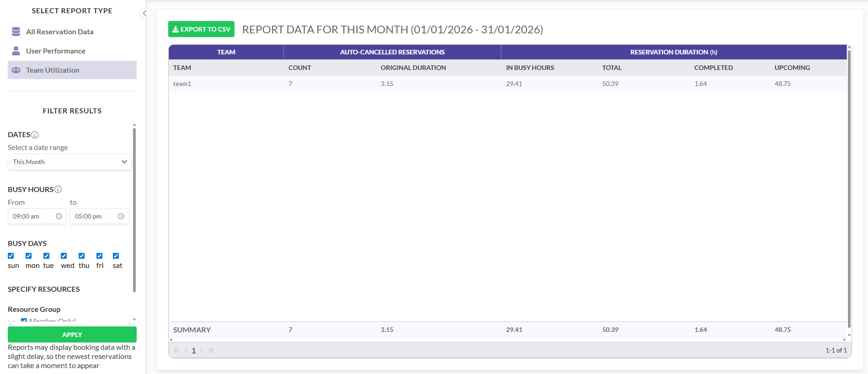Apply the filter results

point(72,335)
